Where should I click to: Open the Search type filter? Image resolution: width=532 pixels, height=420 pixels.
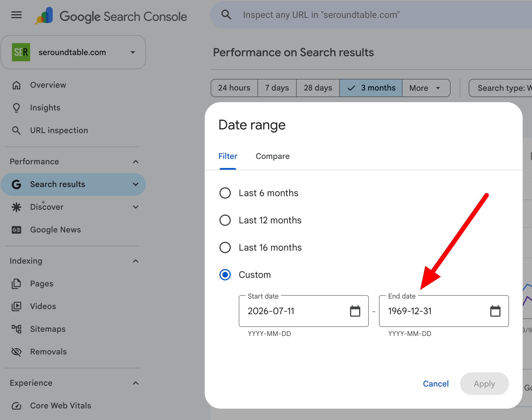(x=500, y=88)
